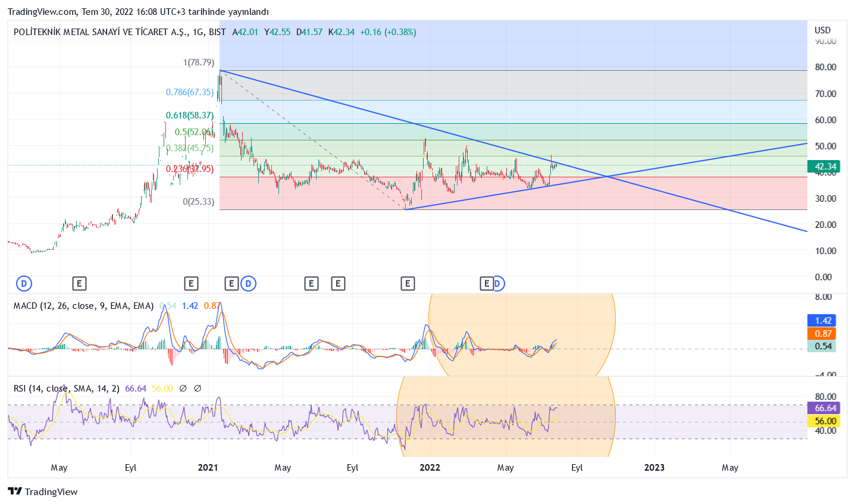Click the Fibonacci level 0.618(58.37) label
855x504 pixels.
[190, 115]
